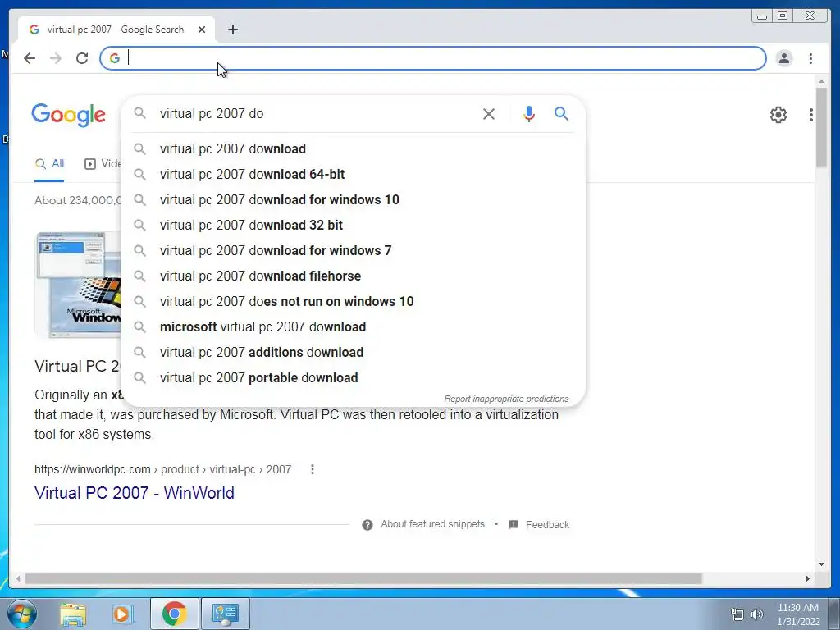Viewport: 840px width, 630px height.
Task: Choose suggestion portable download
Action: pyautogui.click(x=354, y=377)
